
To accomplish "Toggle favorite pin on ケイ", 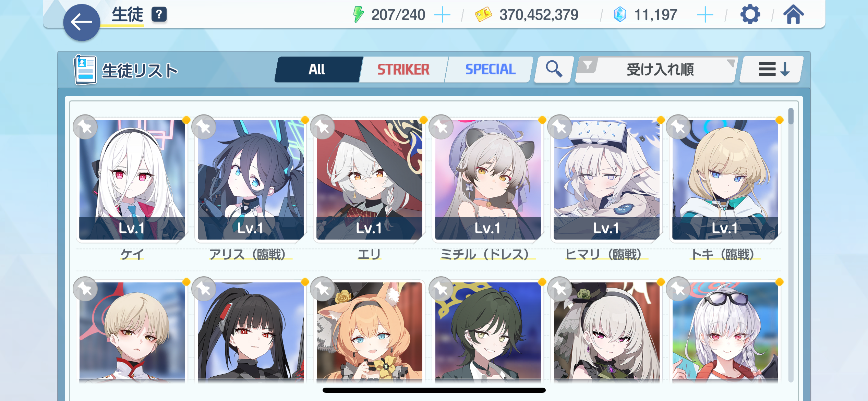I will tap(85, 127).
